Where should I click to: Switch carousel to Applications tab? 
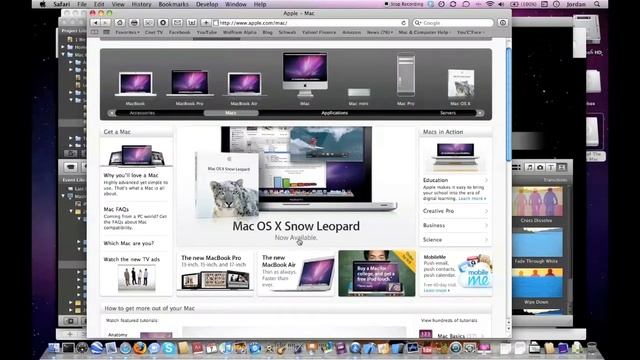click(x=334, y=113)
